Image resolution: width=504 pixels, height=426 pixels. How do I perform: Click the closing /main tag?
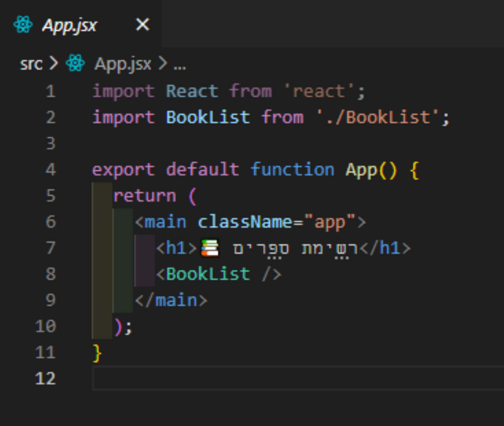(x=171, y=300)
